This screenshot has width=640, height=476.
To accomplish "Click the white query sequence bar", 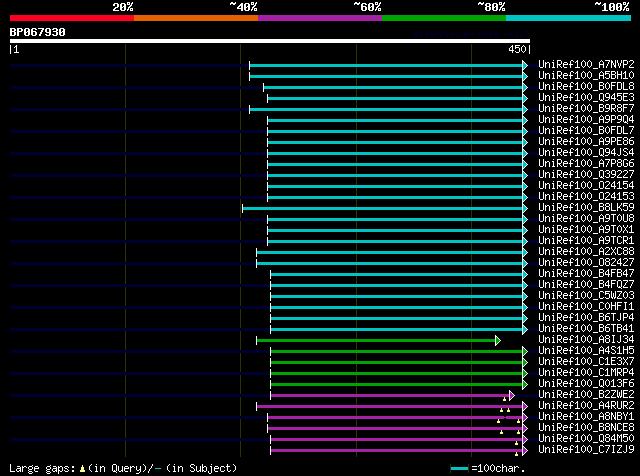I will (270, 41).
